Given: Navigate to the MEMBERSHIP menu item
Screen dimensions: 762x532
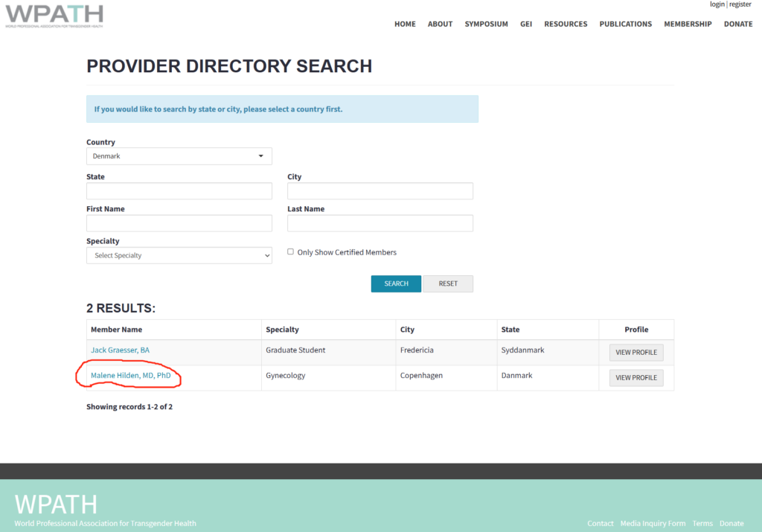Looking at the screenshot, I should click(688, 24).
